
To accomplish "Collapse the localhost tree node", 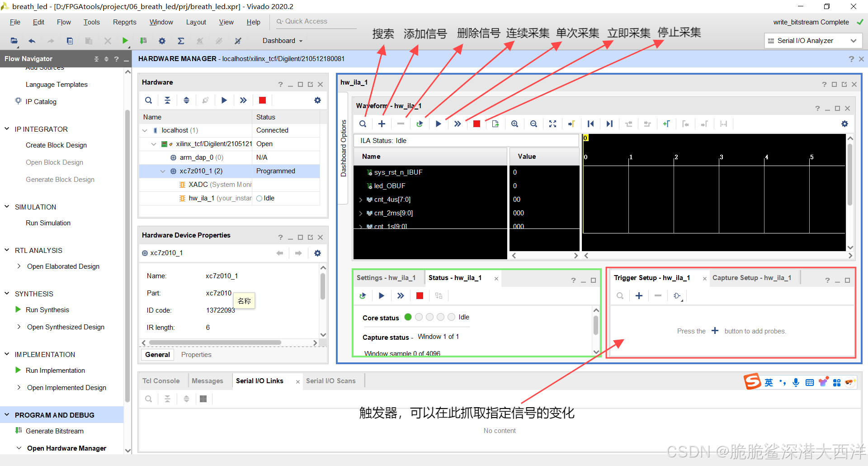I will [145, 130].
